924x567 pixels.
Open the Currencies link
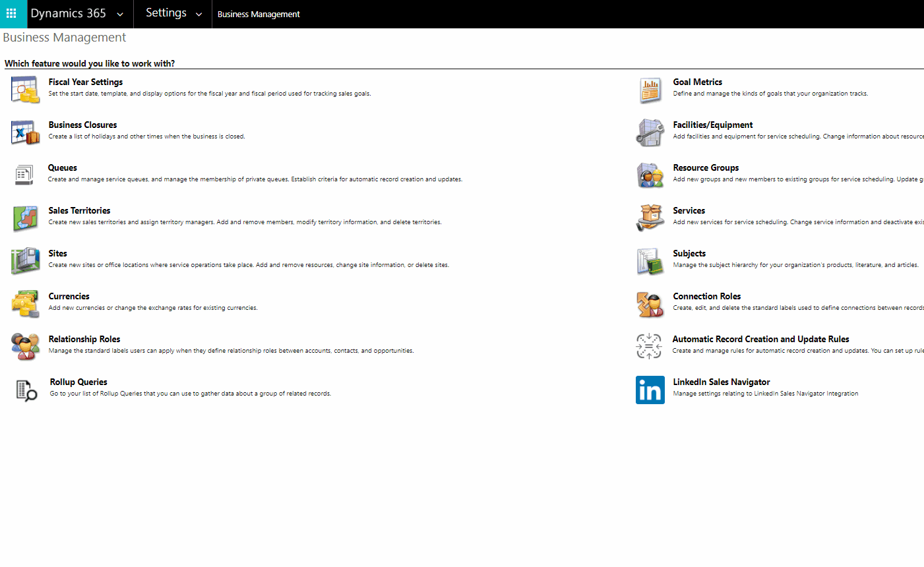click(x=69, y=296)
